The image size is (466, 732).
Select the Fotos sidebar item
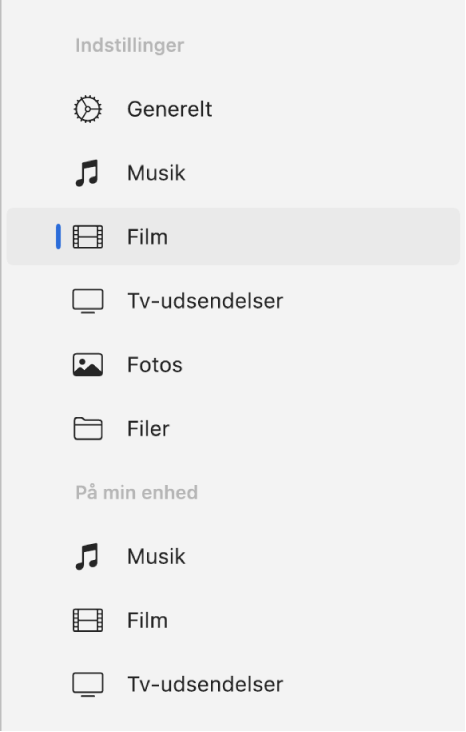(233, 365)
